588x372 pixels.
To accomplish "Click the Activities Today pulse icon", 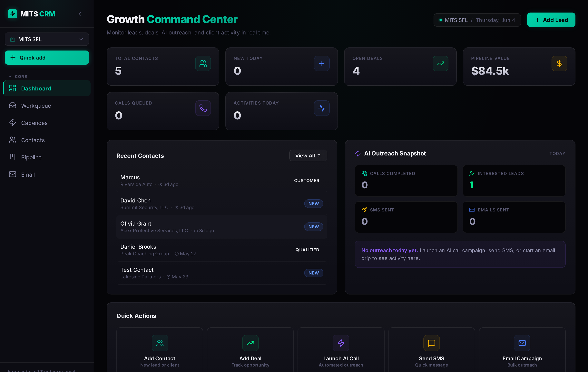I will [x=322, y=108].
